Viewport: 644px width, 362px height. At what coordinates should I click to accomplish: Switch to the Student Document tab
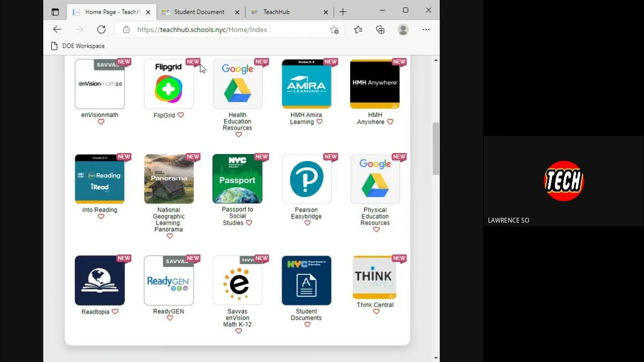[x=200, y=12]
